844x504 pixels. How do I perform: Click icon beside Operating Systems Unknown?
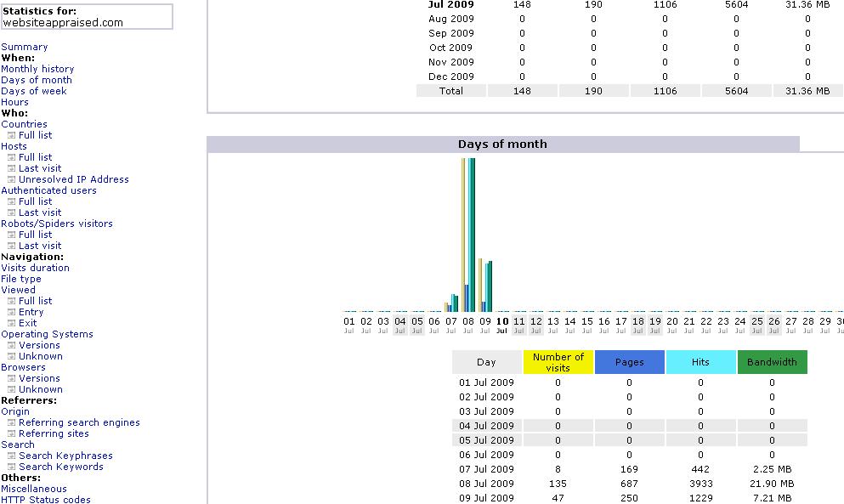point(11,356)
